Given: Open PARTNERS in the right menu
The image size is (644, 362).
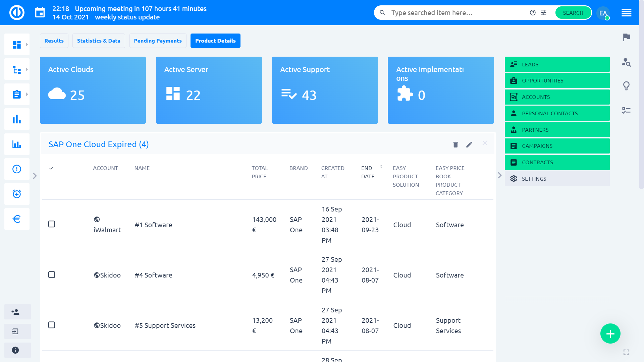Looking at the screenshot, I should click(557, 130).
